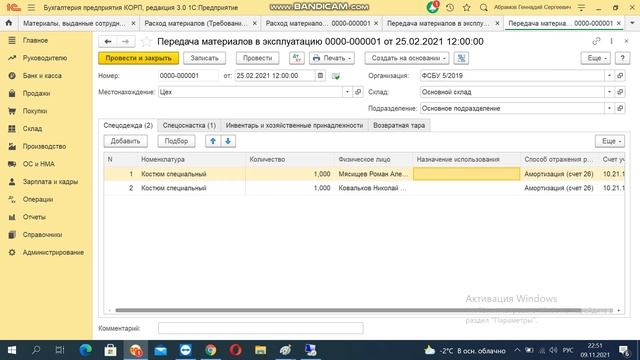Screen dimensions: 640x360
Task: Click the green status icon after the date
Action: (336, 76)
